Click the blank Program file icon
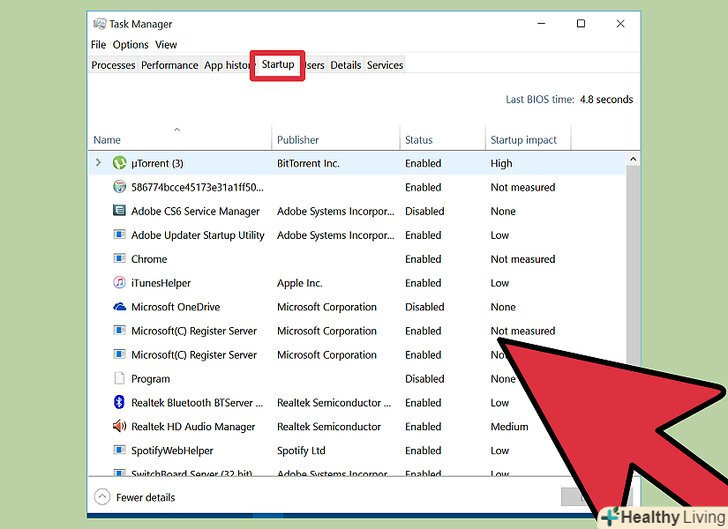This screenshot has width=728, height=529. tap(120, 379)
